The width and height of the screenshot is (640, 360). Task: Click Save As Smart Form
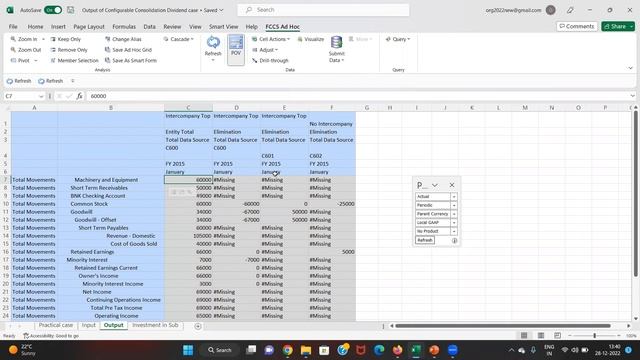pyautogui.click(x=131, y=60)
